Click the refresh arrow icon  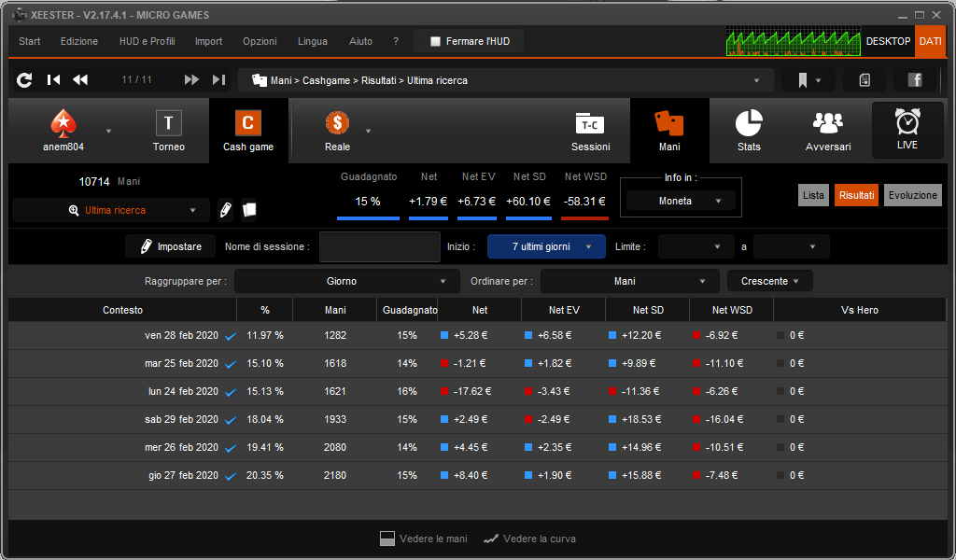[x=24, y=80]
